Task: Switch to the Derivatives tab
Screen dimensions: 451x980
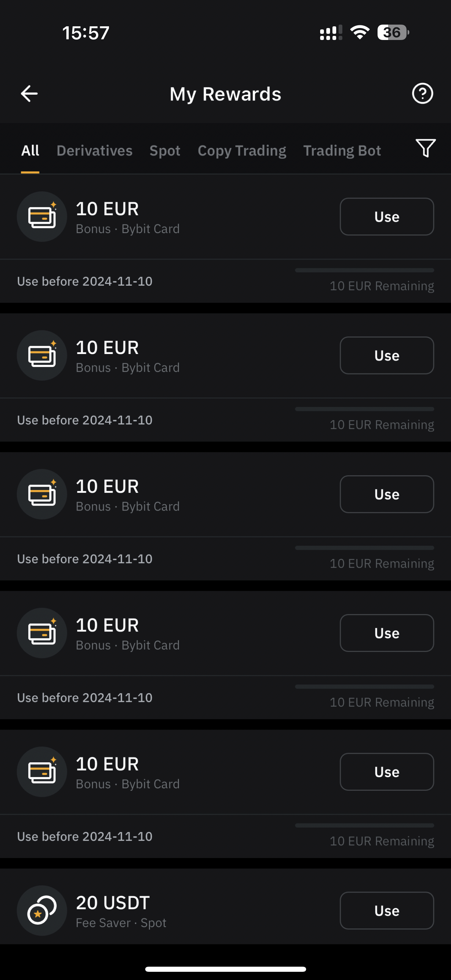Action: (x=94, y=151)
